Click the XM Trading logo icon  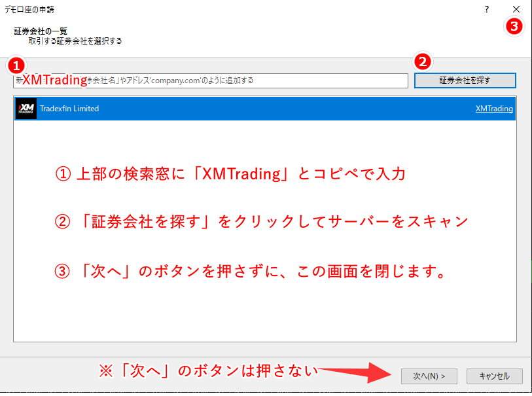pyautogui.click(x=26, y=109)
